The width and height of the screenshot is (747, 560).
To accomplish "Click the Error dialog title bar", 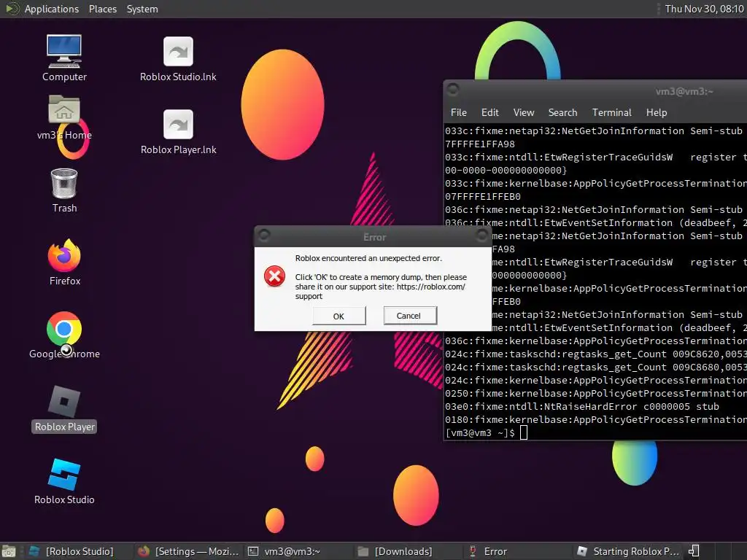I will pos(374,237).
